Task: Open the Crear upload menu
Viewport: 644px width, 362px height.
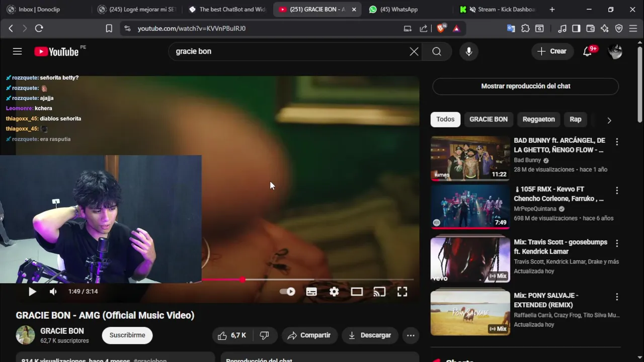Action: pyautogui.click(x=552, y=51)
